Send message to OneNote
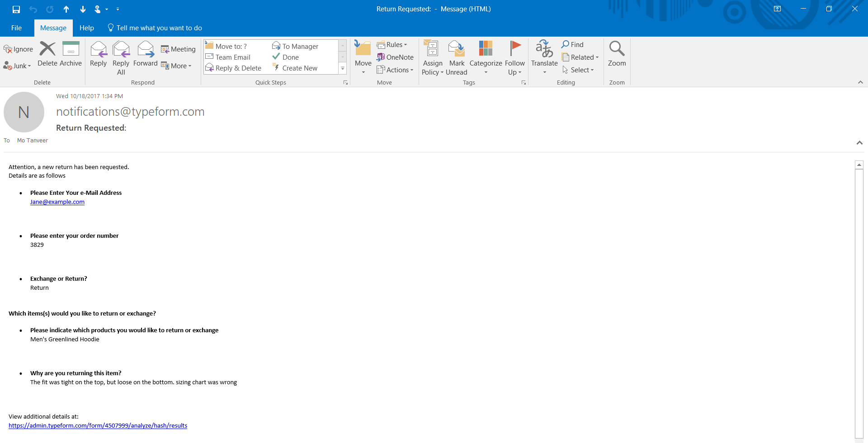Image resolution: width=868 pixels, height=443 pixels. click(x=396, y=57)
